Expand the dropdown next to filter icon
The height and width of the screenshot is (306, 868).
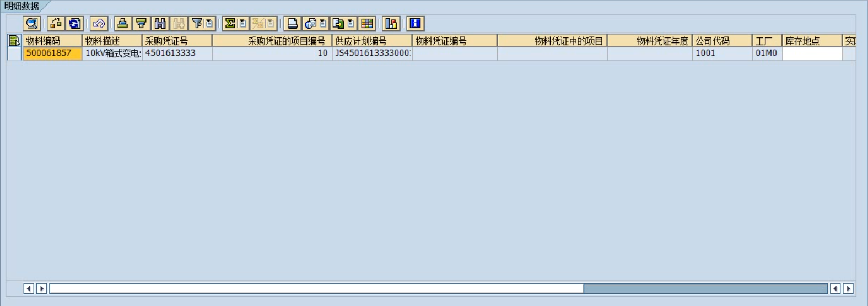(209, 23)
